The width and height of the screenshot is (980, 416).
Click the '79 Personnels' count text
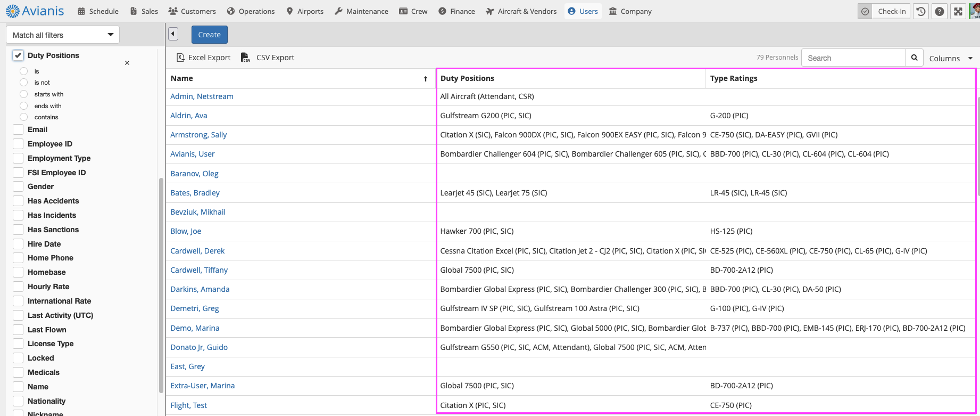777,58
